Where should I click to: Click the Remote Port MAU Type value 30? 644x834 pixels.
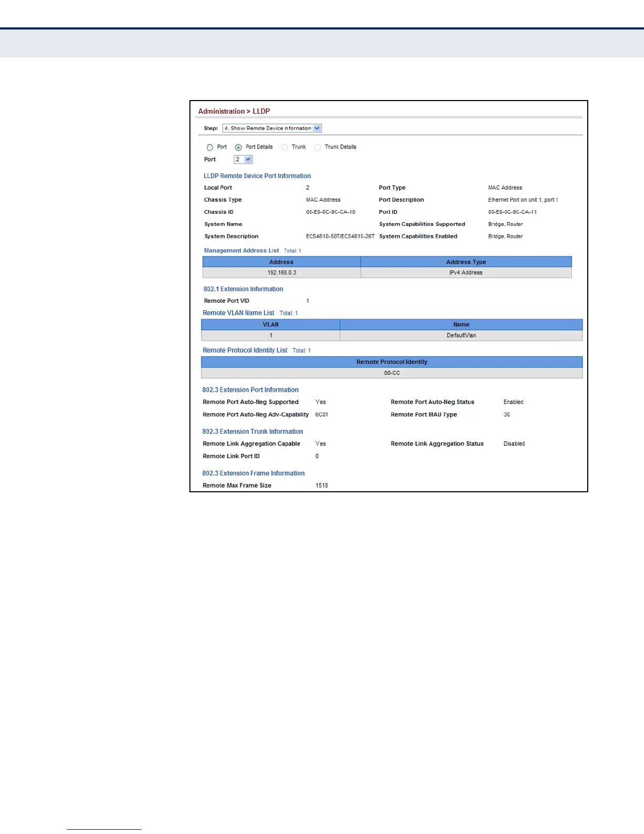tap(507, 414)
